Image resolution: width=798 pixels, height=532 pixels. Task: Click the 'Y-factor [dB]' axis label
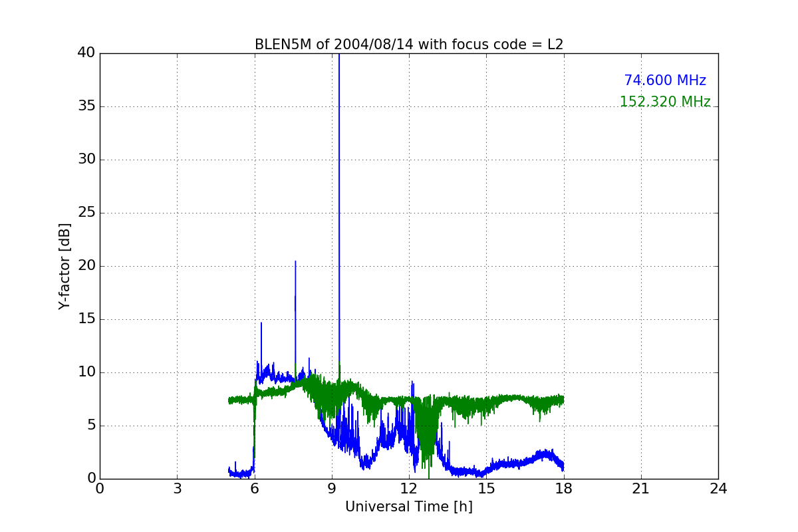click(x=64, y=266)
